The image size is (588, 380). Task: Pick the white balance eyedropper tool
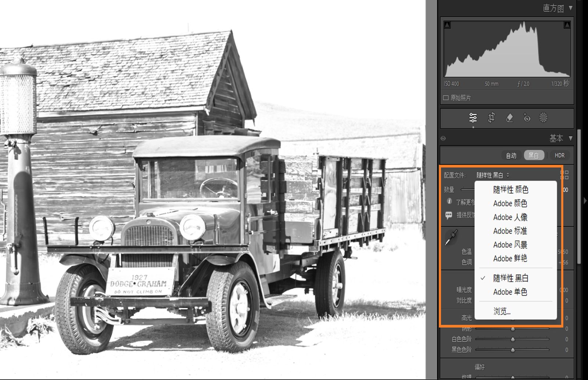(x=451, y=238)
